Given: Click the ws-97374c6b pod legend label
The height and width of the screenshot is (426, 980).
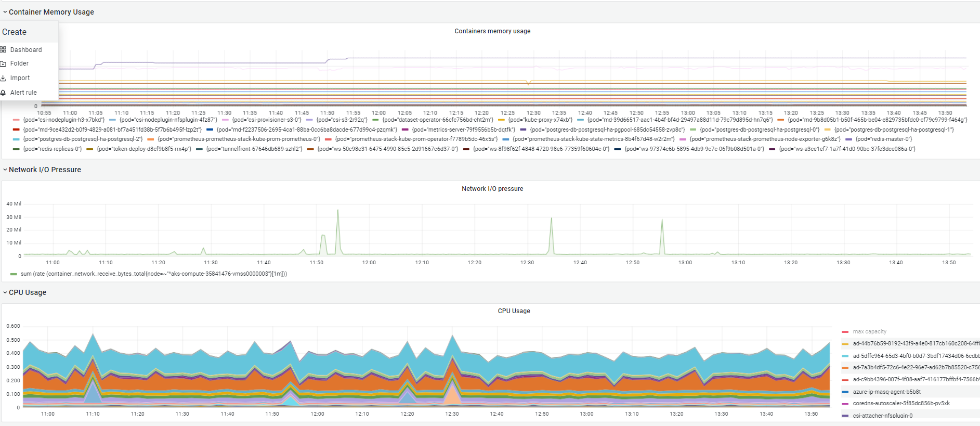Looking at the screenshot, I should [694, 149].
